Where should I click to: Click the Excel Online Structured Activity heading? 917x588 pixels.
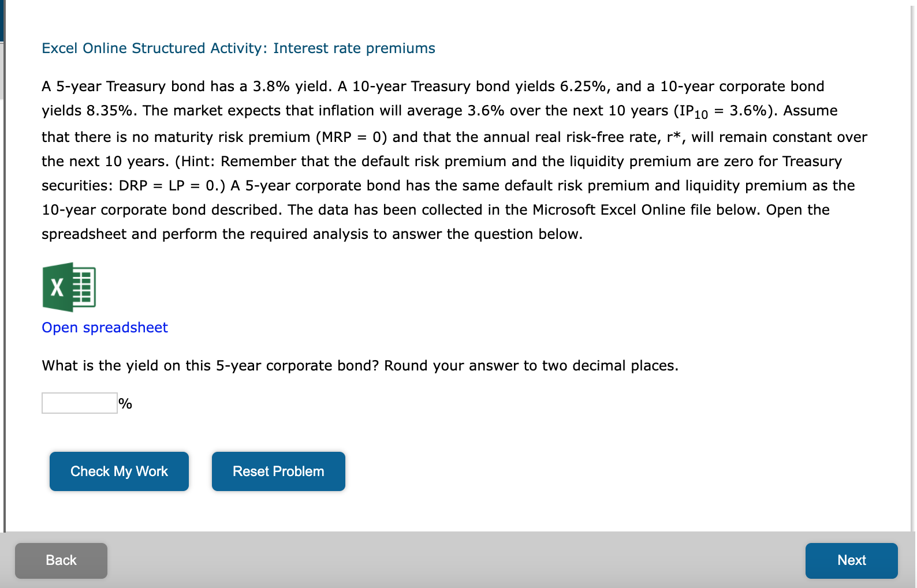pyautogui.click(x=237, y=48)
